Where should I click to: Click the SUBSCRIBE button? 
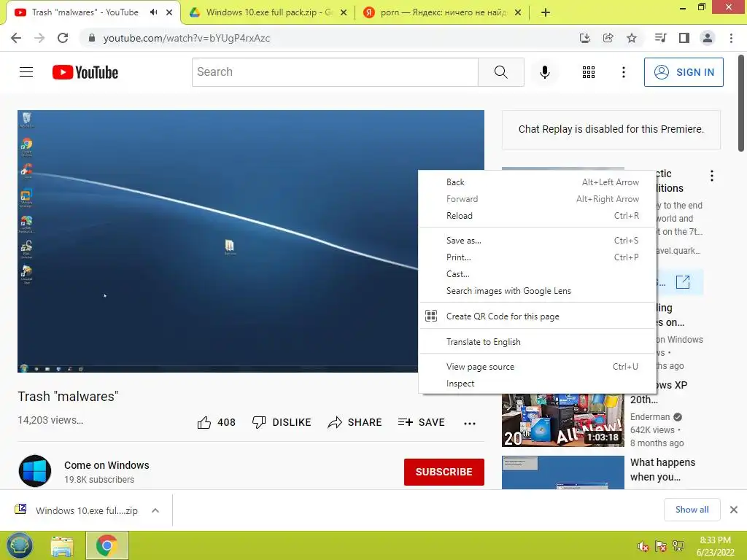[x=444, y=472]
